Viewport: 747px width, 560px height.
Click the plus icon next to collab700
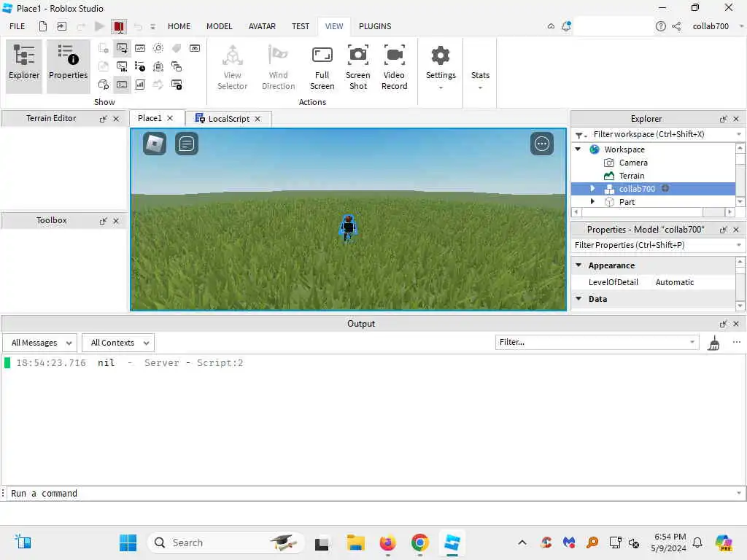pos(665,188)
